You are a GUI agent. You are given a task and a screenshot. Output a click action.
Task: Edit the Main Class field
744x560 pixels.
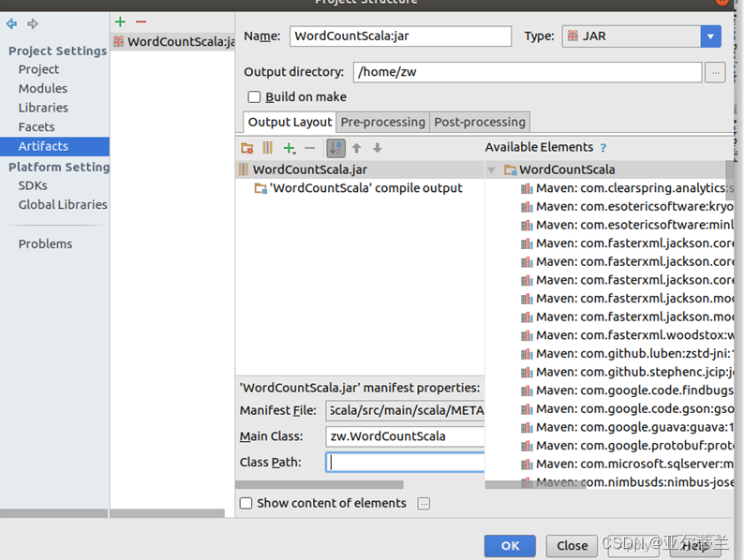click(405, 436)
